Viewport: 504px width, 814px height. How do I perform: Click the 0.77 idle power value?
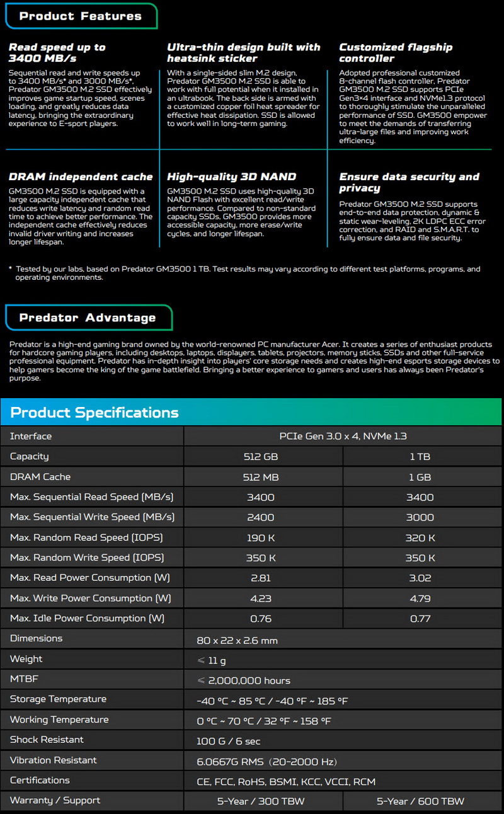tap(420, 619)
